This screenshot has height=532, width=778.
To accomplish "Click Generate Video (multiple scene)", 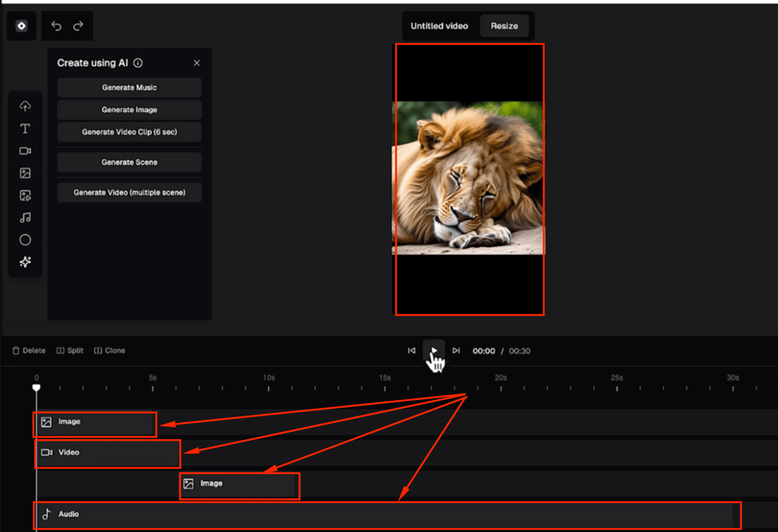I will point(130,193).
